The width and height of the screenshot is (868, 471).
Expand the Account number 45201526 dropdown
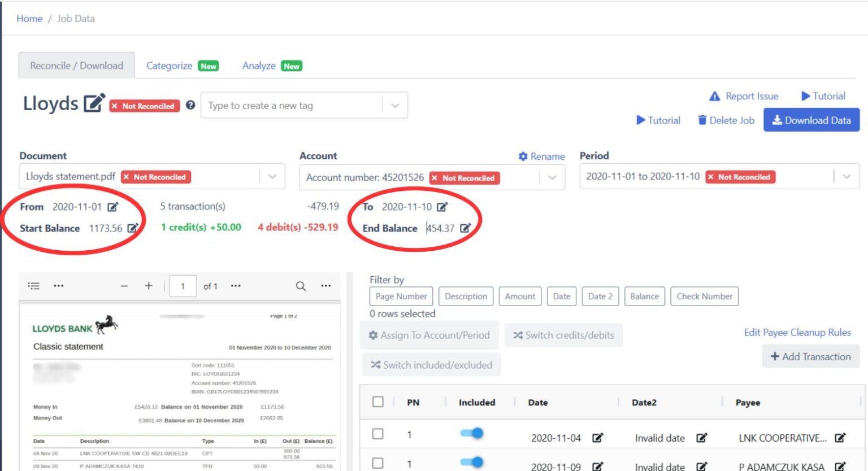(x=552, y=177)
